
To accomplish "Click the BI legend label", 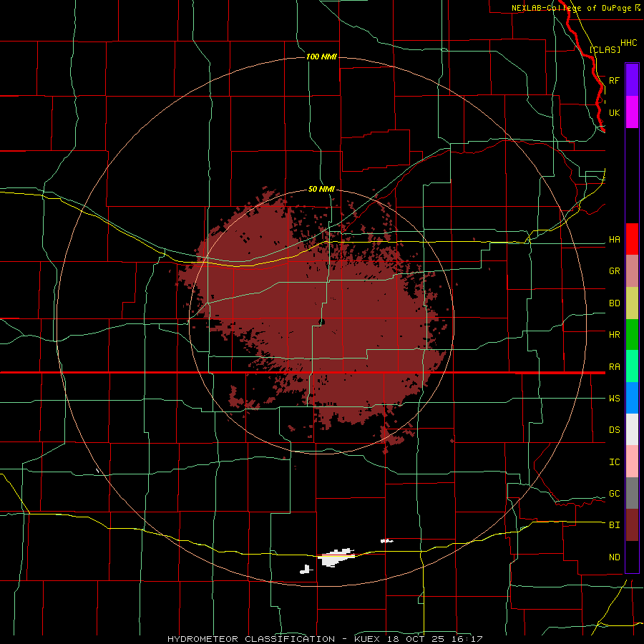I will click(614, 525).
